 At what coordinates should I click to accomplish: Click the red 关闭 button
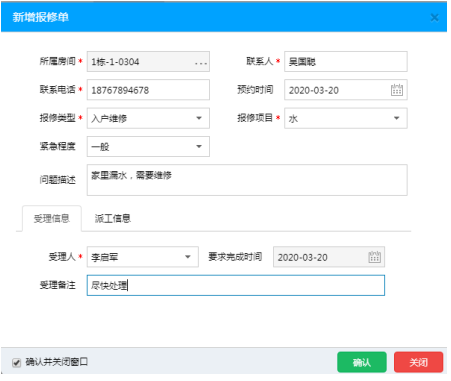coord(418,362)
